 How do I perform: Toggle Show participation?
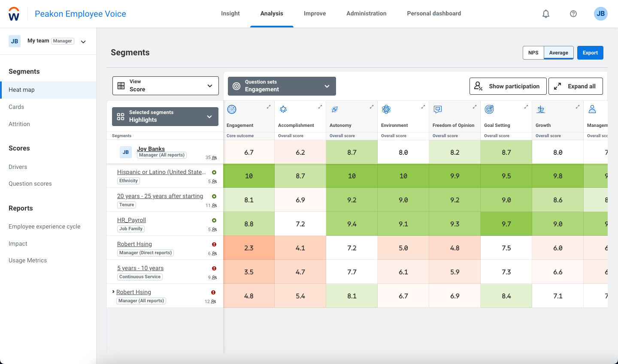[508, 86]
